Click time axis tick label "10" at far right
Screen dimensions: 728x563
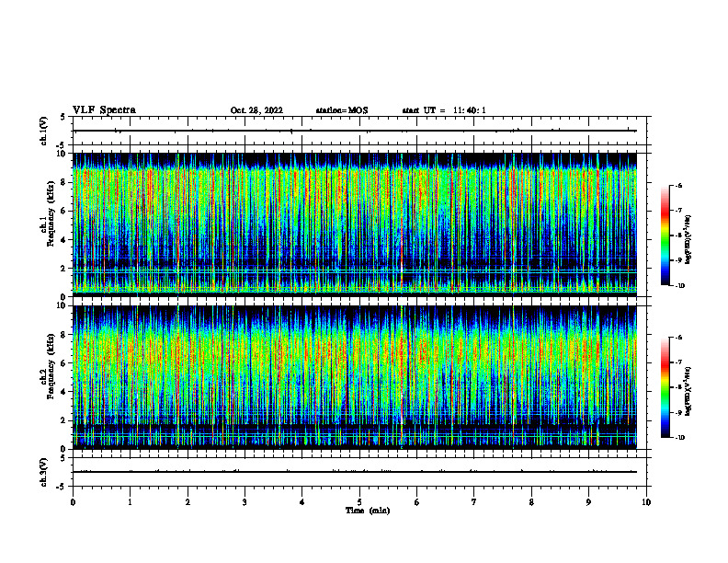click(x=646, y=502)
